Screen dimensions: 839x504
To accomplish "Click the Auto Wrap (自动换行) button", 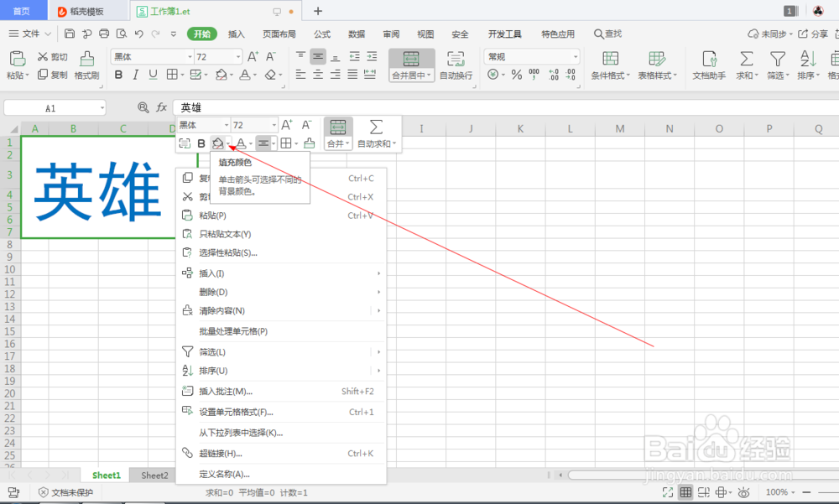I will coord(456,65).
